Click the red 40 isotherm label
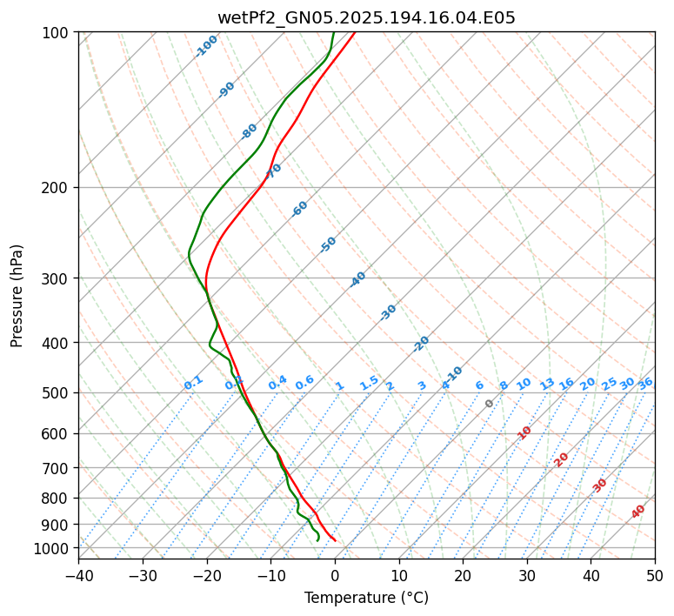Screen dimensions: 674x616 (637, 512)
